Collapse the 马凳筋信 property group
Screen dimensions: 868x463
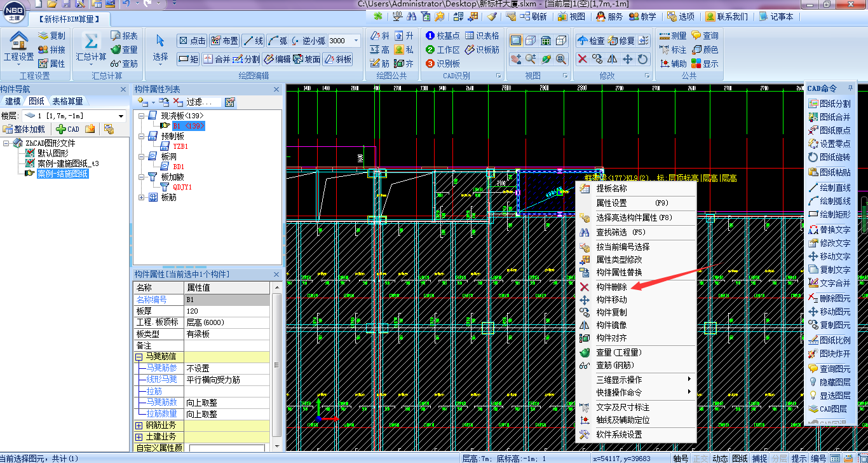pyautogui.click(x=139, y=357)
